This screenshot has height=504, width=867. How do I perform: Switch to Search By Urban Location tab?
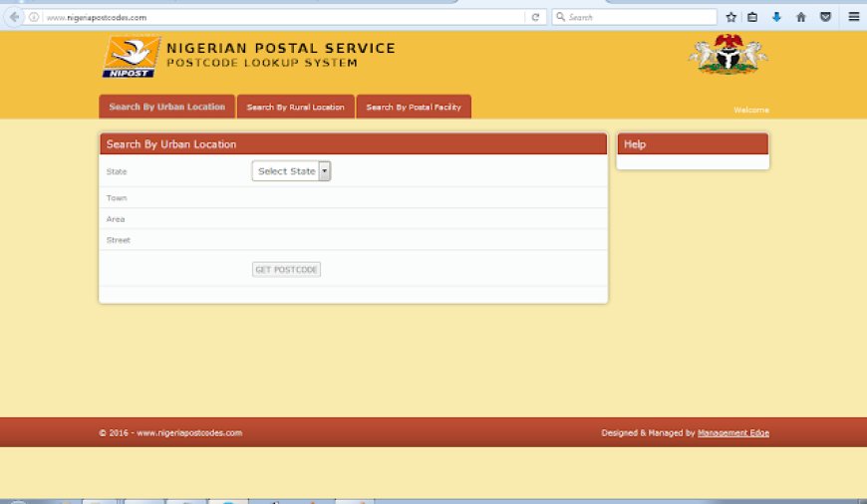point(167,107)
